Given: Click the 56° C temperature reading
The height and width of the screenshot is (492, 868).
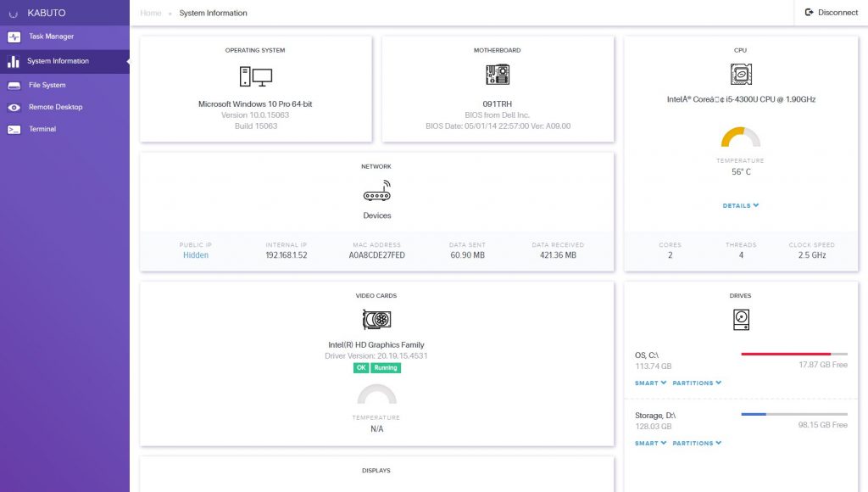Looking at the screenshot, I should click(x=741, y=171).
